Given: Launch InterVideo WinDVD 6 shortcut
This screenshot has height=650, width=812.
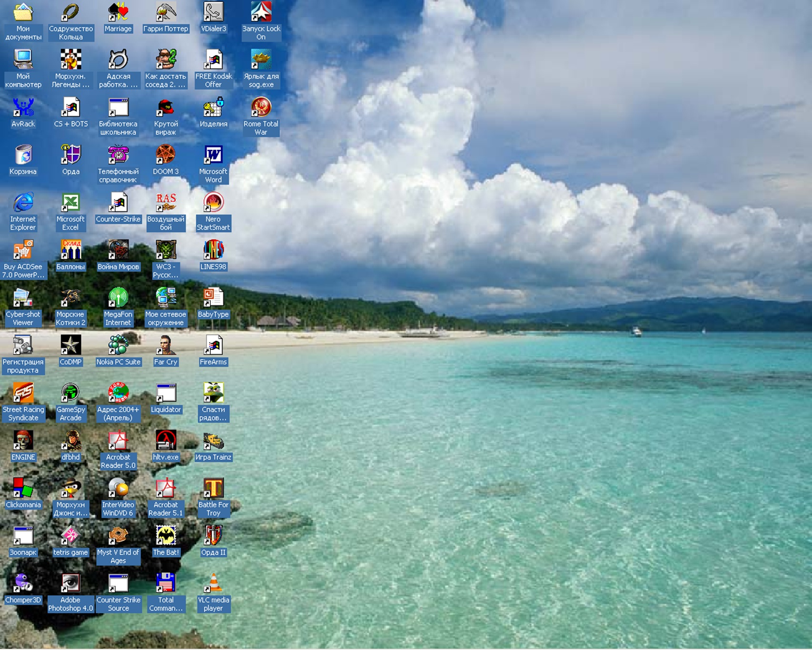Looking at the screenshot, I should click(x=118, y=488).
